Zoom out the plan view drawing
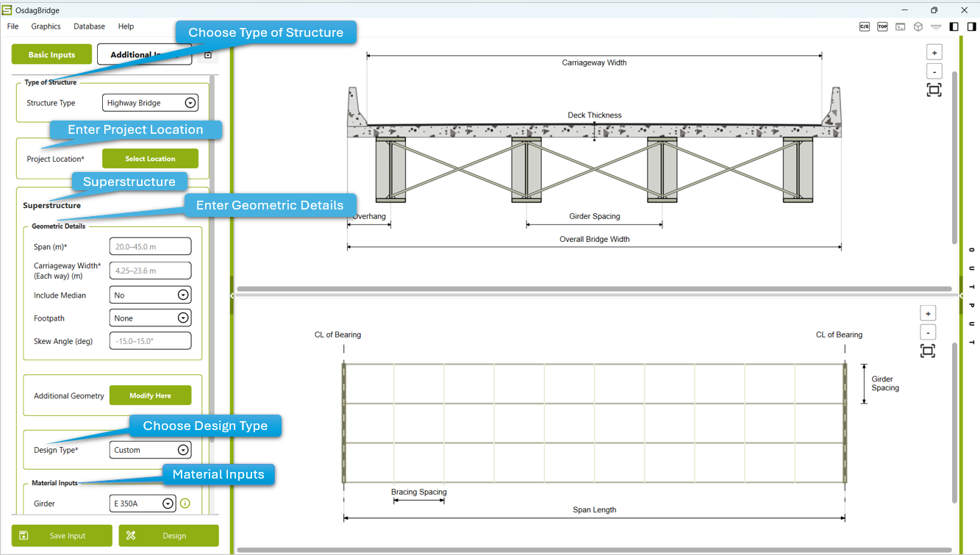 (928, 332)
